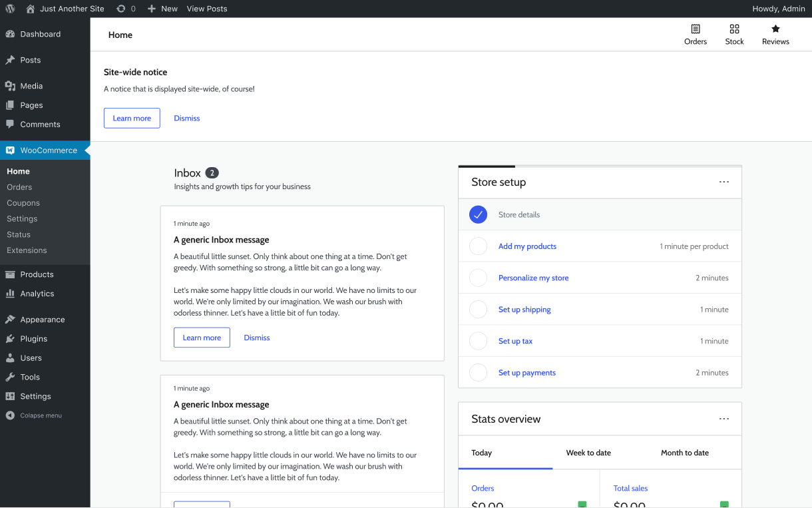
Task: Click the Total sales stat label
Action: [x=630, y=488]
